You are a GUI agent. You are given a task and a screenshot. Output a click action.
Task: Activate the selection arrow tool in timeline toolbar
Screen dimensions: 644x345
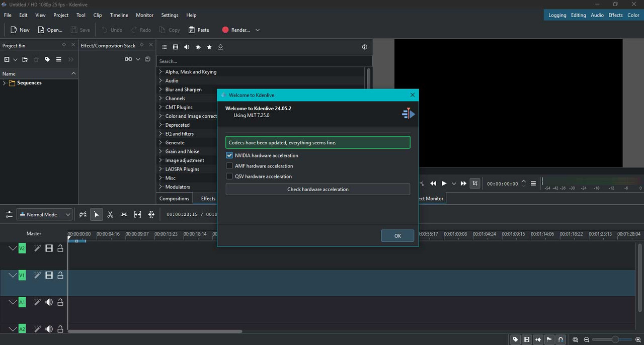[x=97, y=214]
